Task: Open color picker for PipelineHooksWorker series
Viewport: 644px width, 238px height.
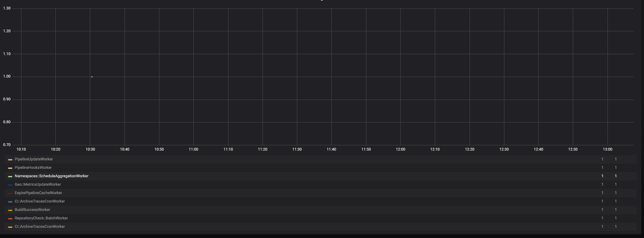Action: coord(10,168)
